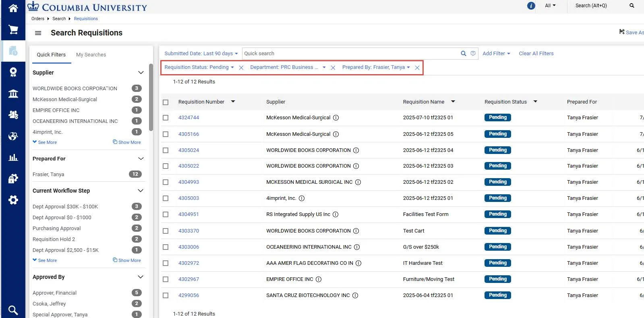Open the suppliers people sidebar icon
The height and width of the screenshot is (318, 644).
tap(13, 115)
